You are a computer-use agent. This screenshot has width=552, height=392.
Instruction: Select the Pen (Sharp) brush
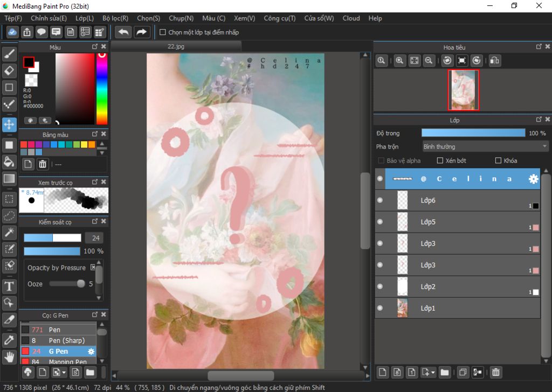[x=58, y=340]
